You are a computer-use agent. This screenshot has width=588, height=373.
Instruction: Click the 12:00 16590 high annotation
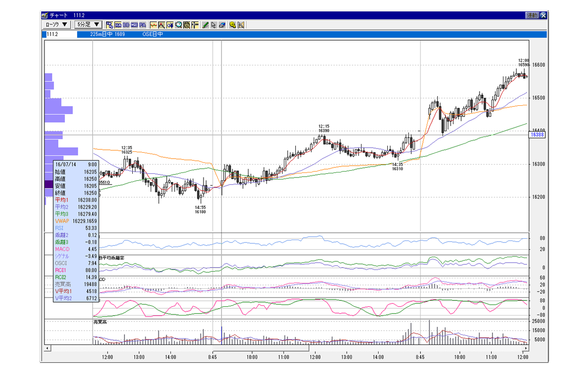click(x=524, y=63)
